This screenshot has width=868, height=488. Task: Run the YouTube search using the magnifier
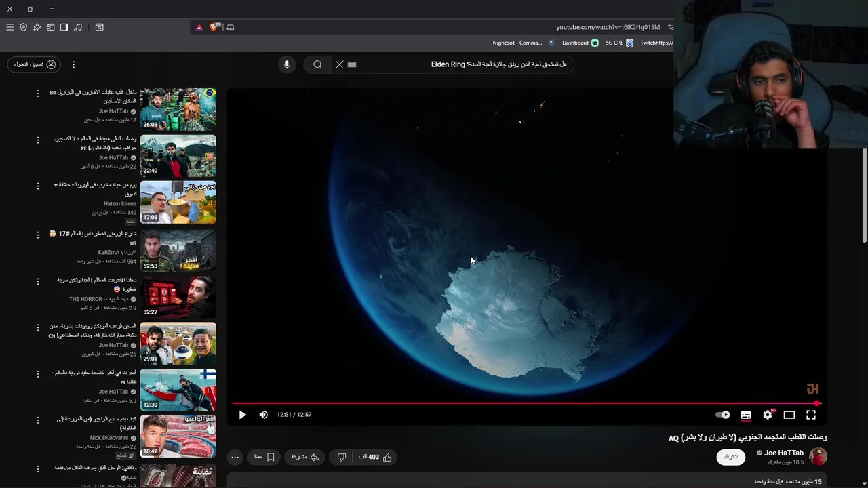(x=317, y=64)
